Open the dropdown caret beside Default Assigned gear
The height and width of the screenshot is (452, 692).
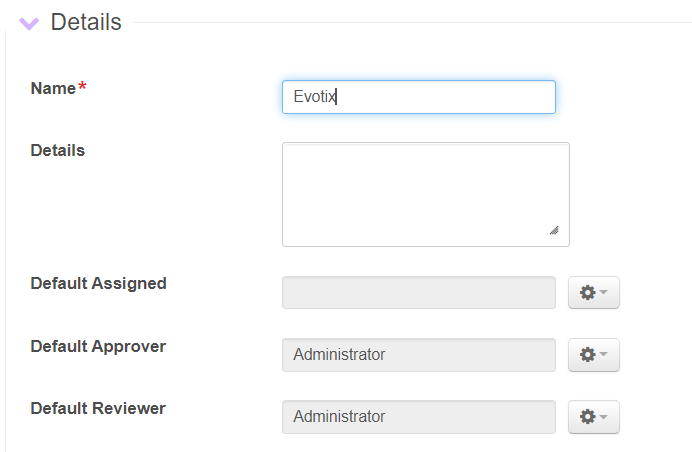tap(604, 294)
